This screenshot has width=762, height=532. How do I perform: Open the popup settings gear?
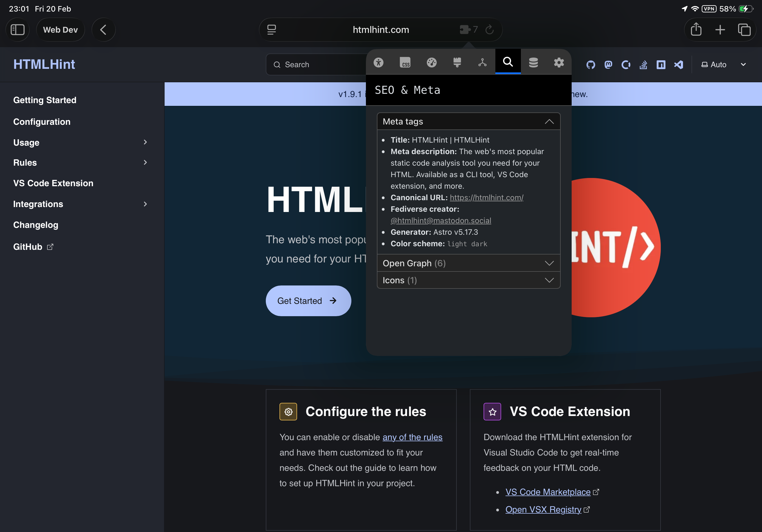(559, 62)
